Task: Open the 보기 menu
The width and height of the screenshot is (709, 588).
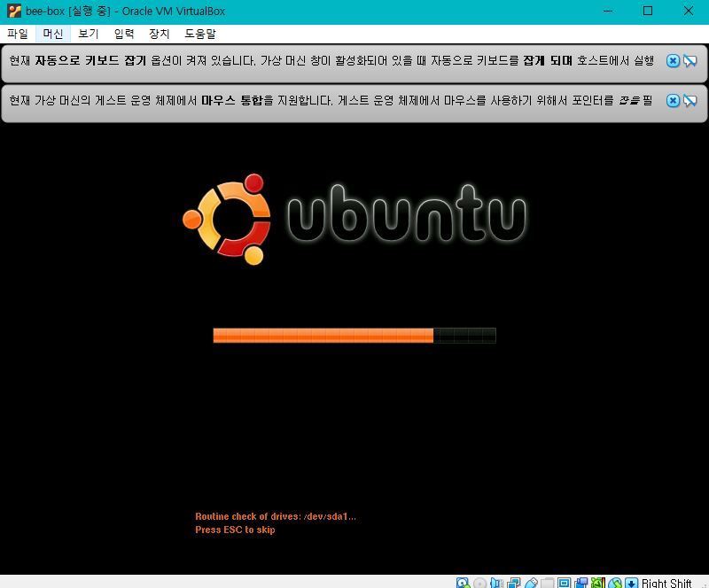Action: pyautogui.click(x=88, y=34)
